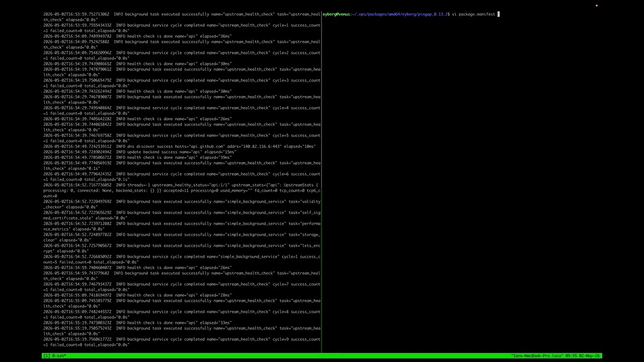The width and height of the screenshot is (644, 362).
Task: Click the typed command "vi package.manifest"
Action: coord(473,14)
